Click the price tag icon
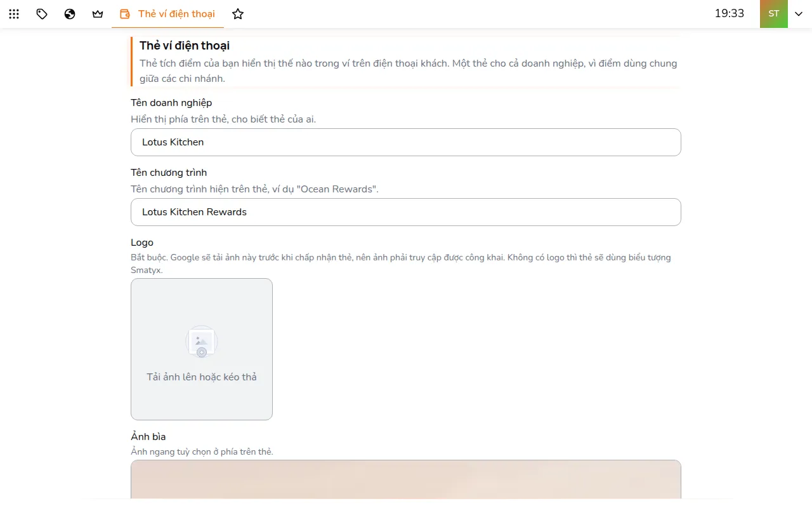812x508 pixels. 42,14
